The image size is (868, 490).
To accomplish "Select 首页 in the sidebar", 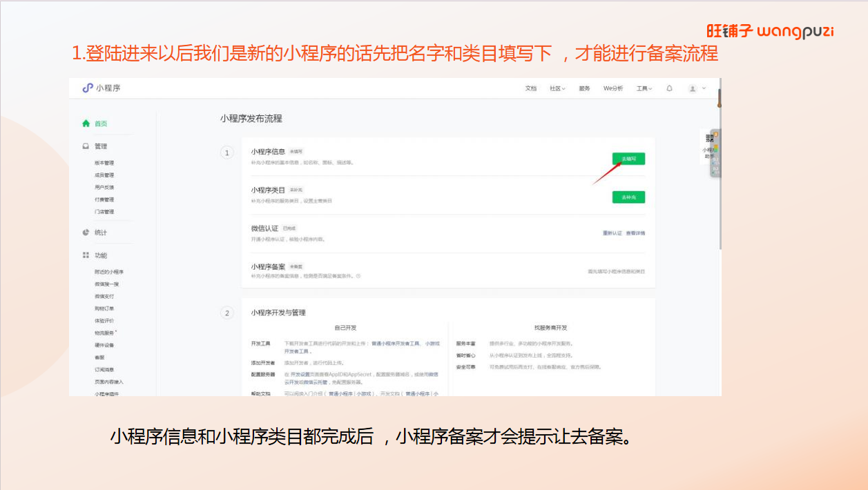I will pyautogui.click(x=101, y=124).
